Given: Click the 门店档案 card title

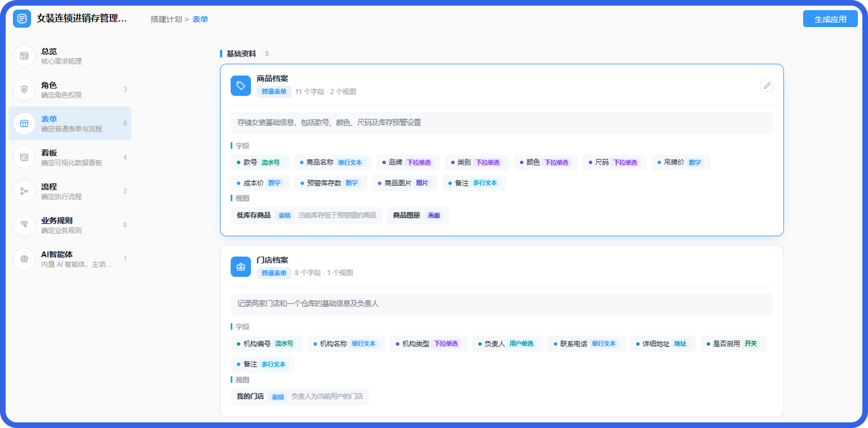Looking at the screenshot, I should [272, 260].
